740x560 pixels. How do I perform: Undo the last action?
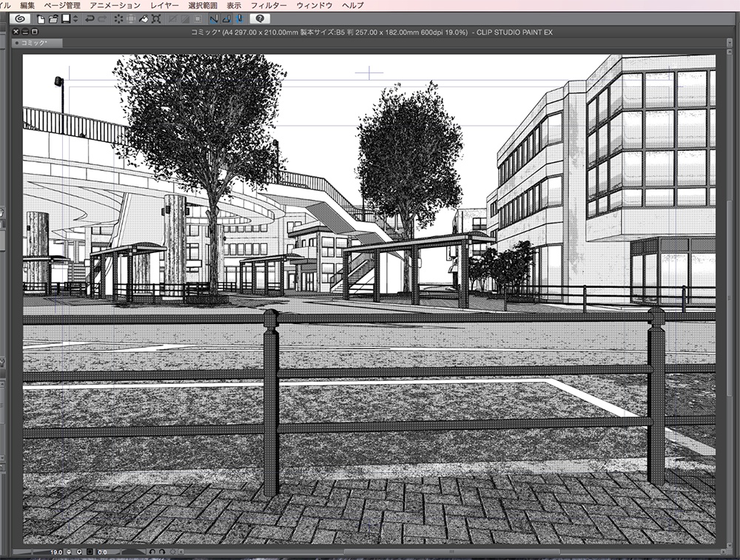90,19
